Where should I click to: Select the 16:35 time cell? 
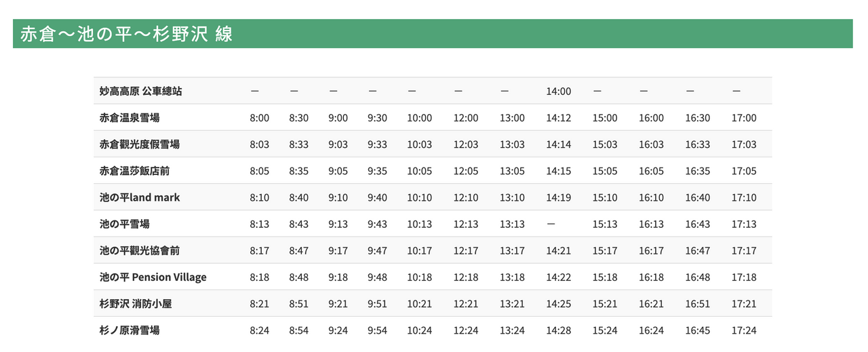pos(698,171)
